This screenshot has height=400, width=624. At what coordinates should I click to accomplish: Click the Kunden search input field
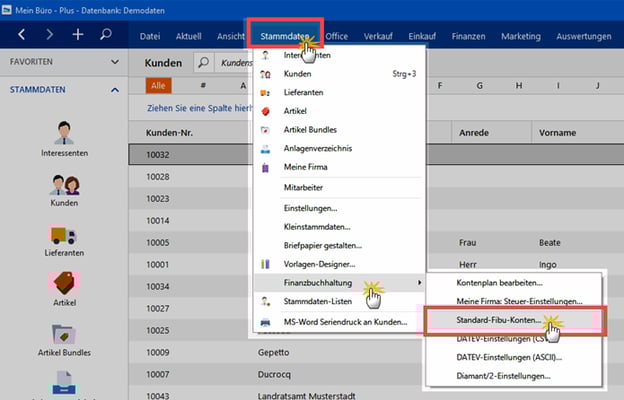238,62
